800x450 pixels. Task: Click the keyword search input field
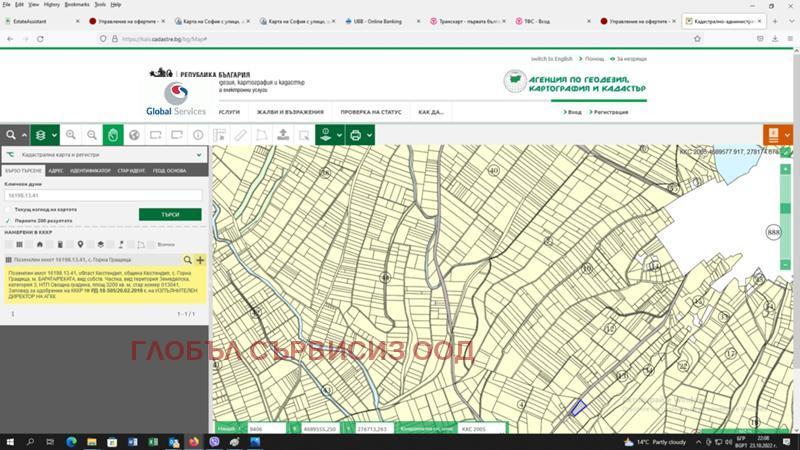(104, 196)
